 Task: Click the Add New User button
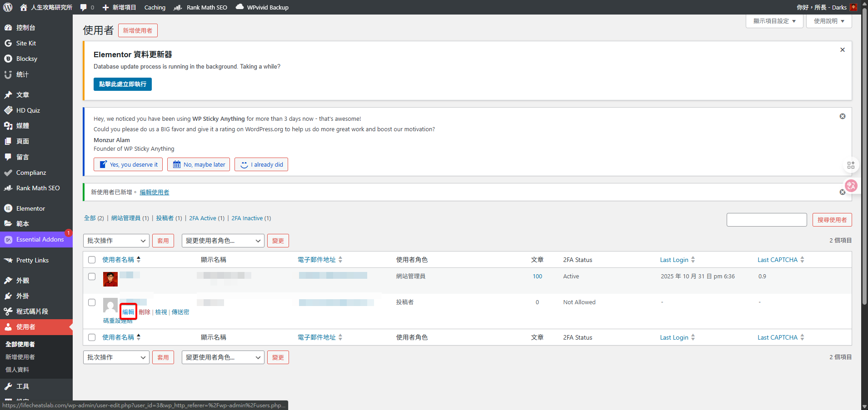[x=138, y=30]
